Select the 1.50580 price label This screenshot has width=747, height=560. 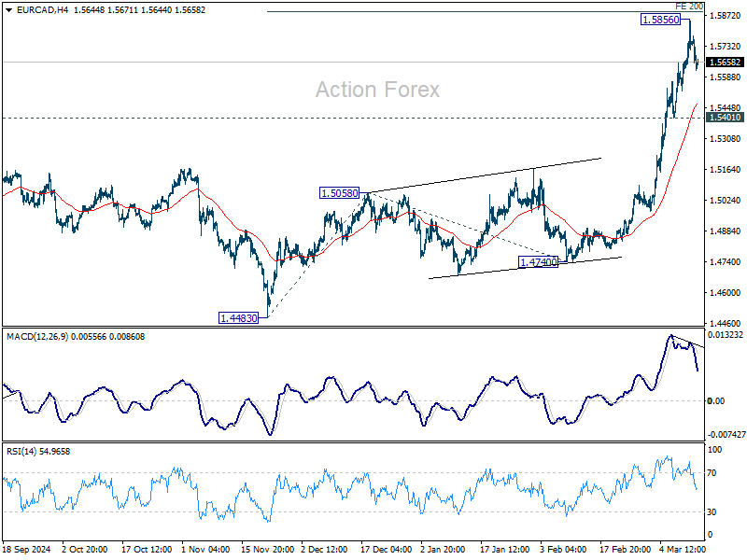tap(339, 193)
